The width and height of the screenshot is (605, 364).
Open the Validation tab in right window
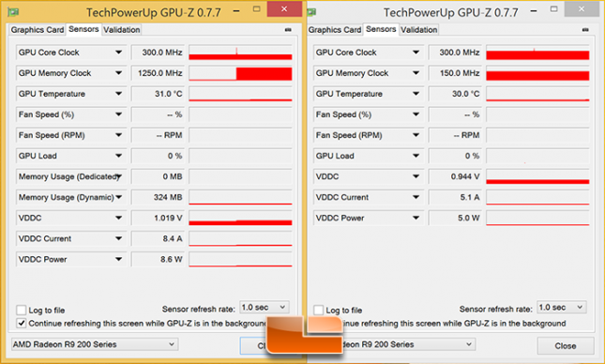[x=419, y=30]
